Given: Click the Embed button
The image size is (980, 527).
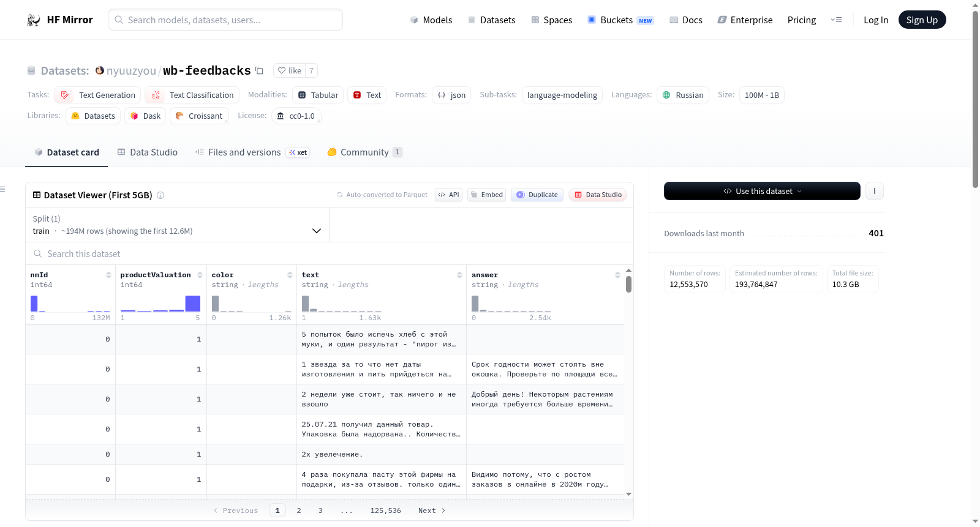Looking at the screenshot, I should point(486,195).
